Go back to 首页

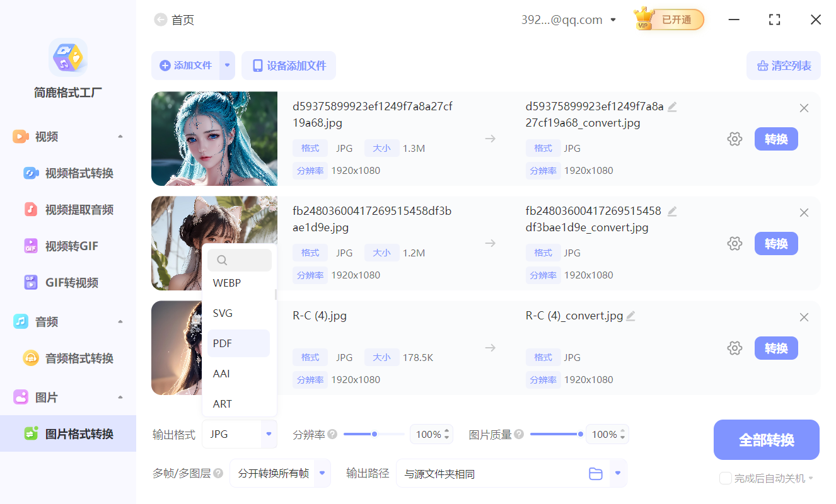[x=161, y=19]
